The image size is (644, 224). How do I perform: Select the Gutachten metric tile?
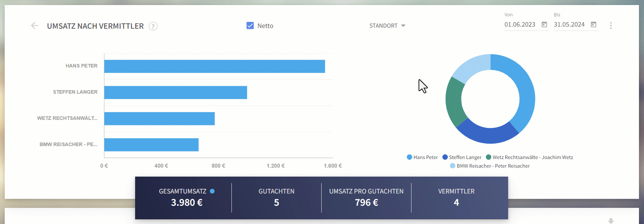pos(276,197)
